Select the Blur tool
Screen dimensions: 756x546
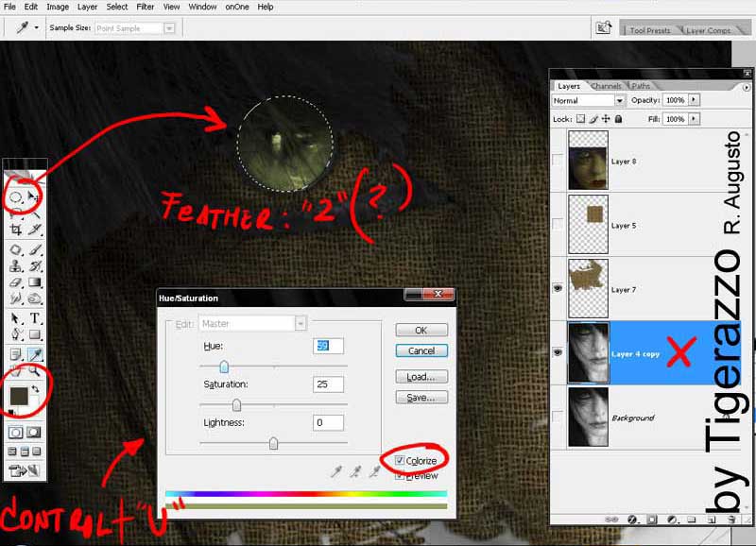click(x=15, y=299)
